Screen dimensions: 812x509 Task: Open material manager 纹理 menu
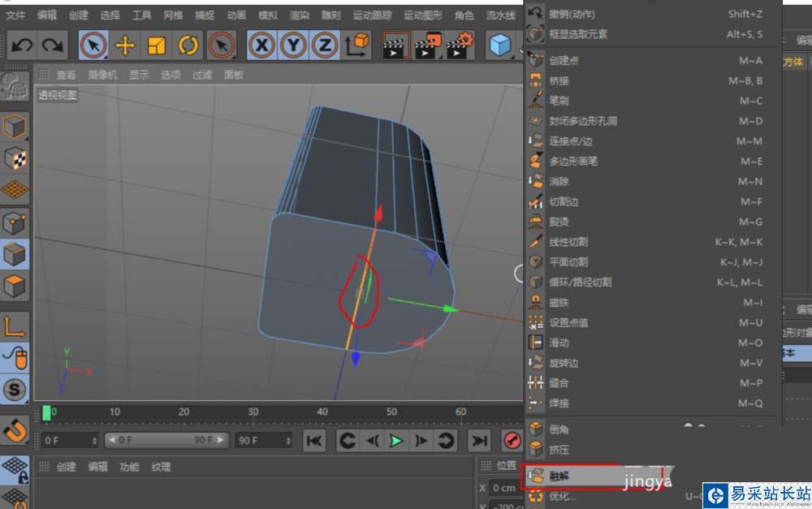161,467
